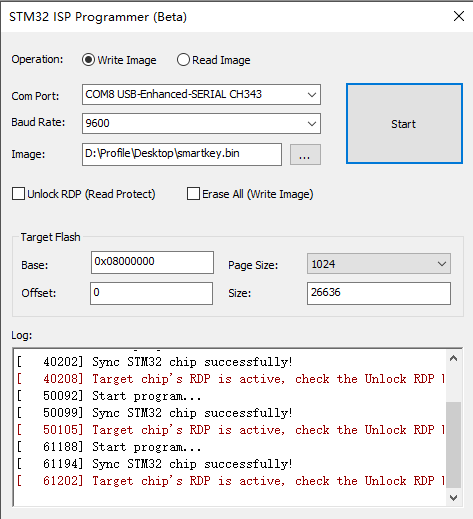
Task: Open the Baud Rate dropdown
Action: [x=201, y=124]
